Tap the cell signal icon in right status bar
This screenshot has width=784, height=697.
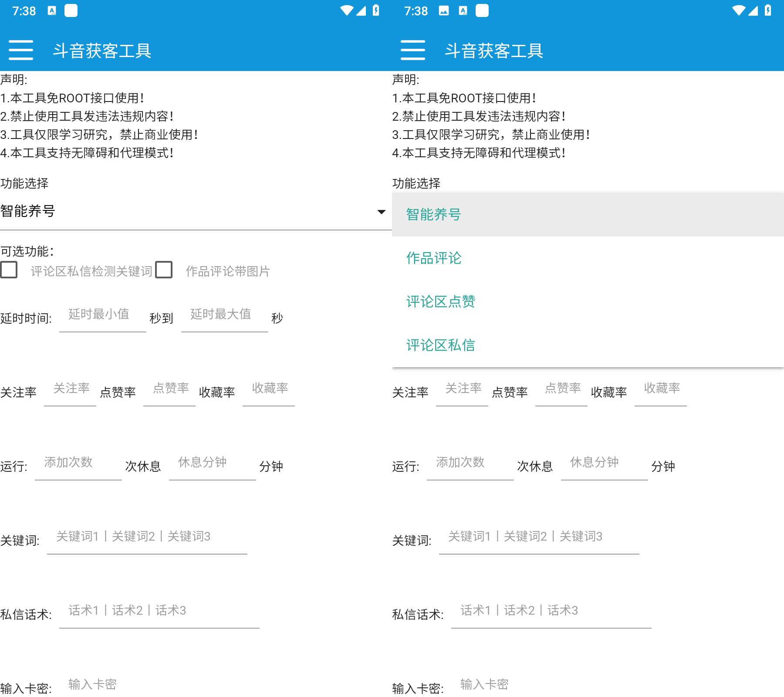pos(753,11)
